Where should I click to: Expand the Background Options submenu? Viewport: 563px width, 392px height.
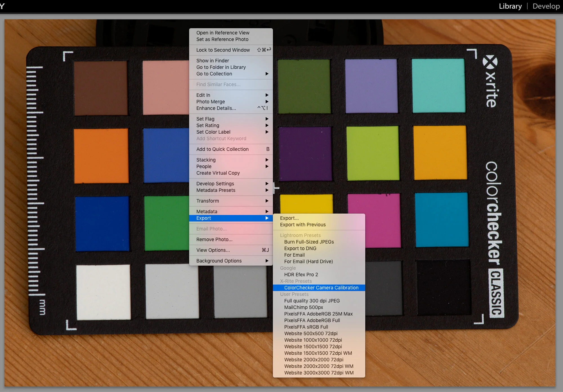pos(231,261)
